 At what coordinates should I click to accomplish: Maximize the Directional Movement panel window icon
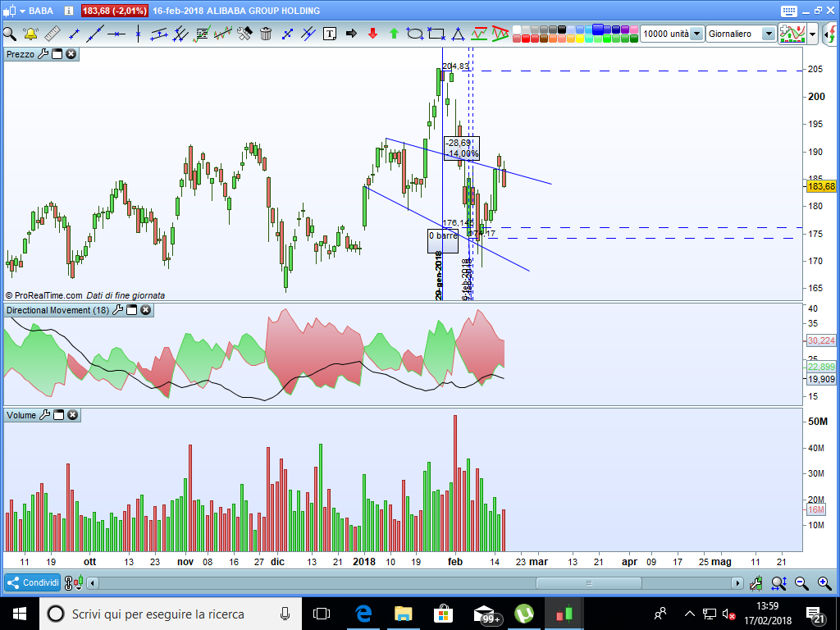131,310
